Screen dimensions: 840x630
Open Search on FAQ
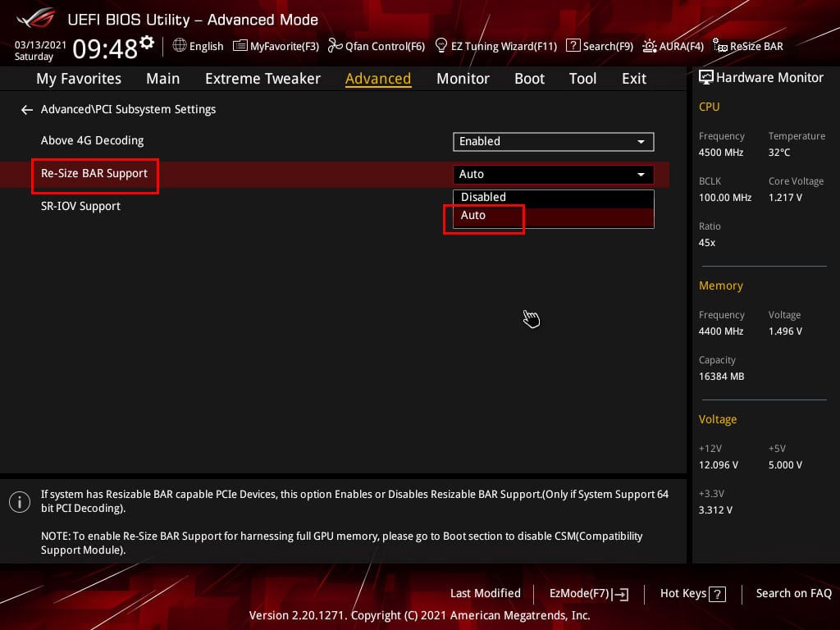pyautogui.click(x=793, y=593)
